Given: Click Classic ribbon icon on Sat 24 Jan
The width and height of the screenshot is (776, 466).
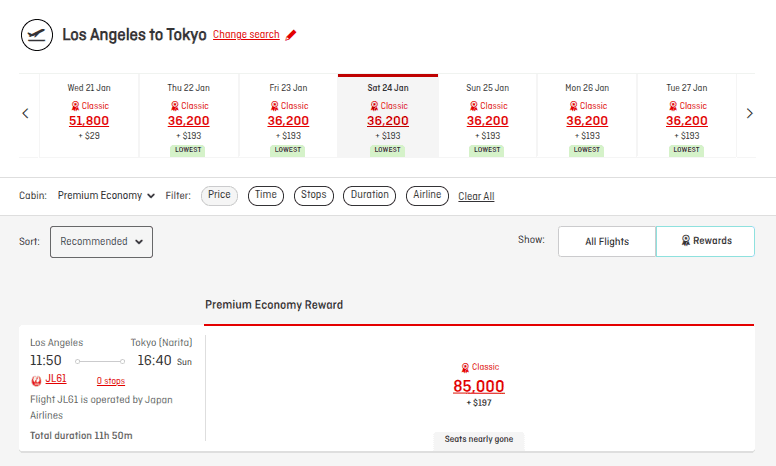Looking at the screenshot, I should pyautogui.click(x=374, y=106).
